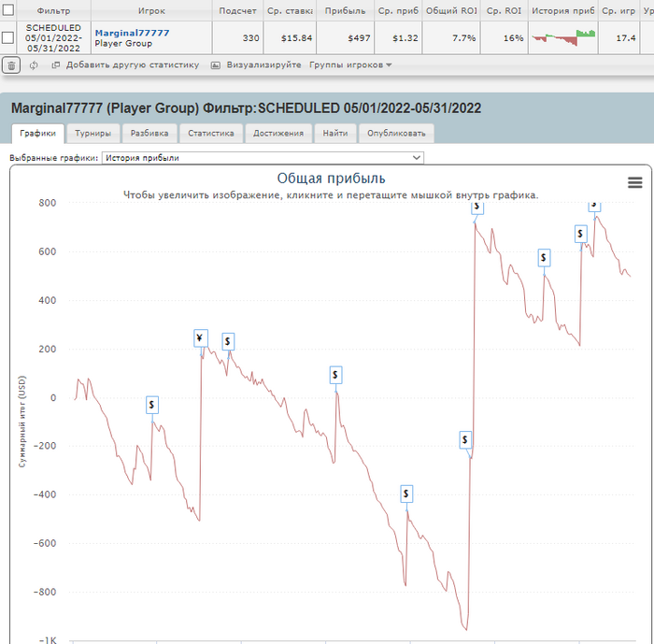Switch to the Статистика tab
654x644 pixels.
pos(211,133)
